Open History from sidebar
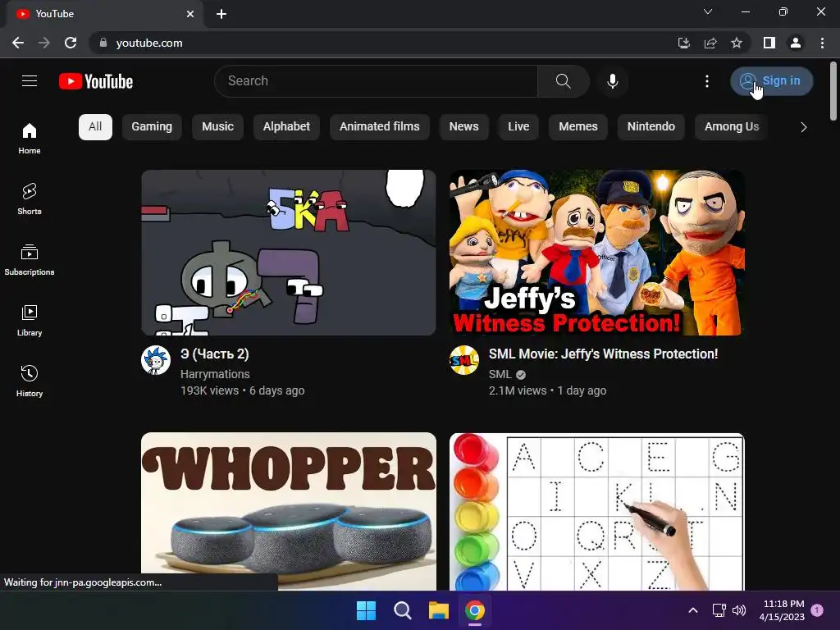The width and height of the screenshot is (840, 630). pos(30,381)
